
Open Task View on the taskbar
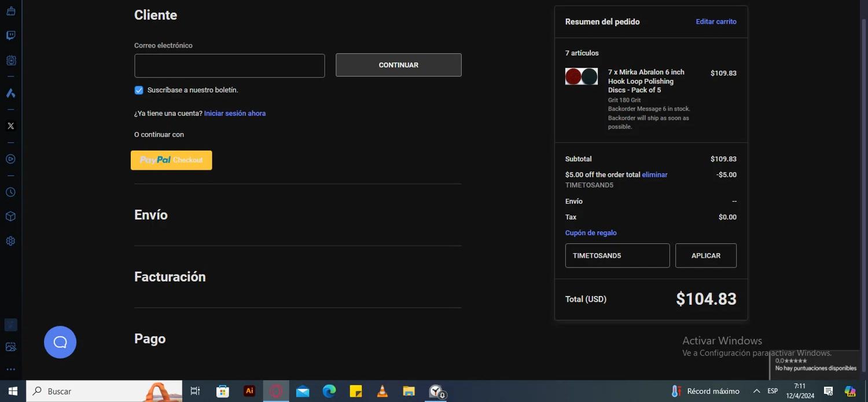pos(195,392)
